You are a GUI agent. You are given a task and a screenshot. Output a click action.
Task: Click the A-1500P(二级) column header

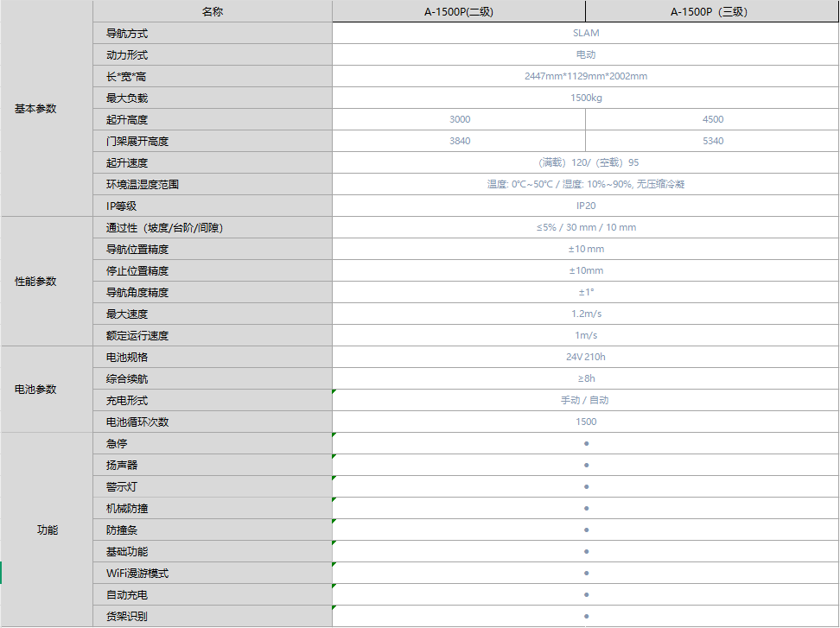458,11
